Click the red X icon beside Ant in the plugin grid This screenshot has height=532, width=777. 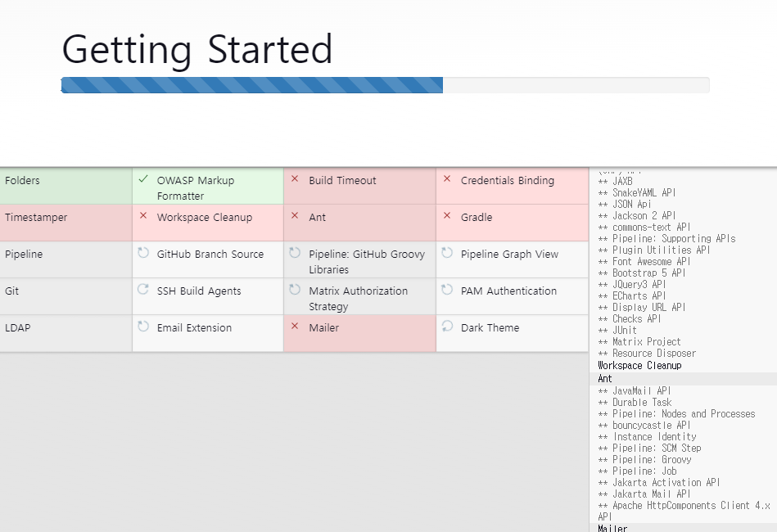[295, 215]
